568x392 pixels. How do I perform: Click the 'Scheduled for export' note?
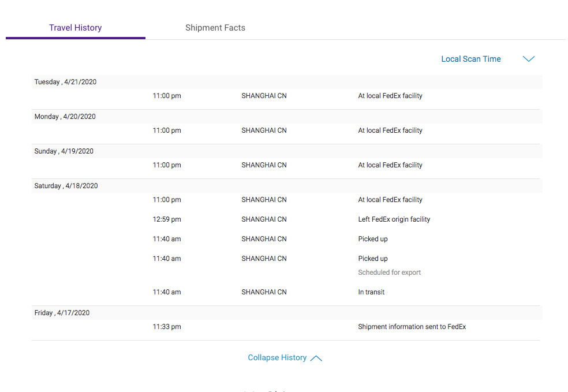tap(390, 272)
